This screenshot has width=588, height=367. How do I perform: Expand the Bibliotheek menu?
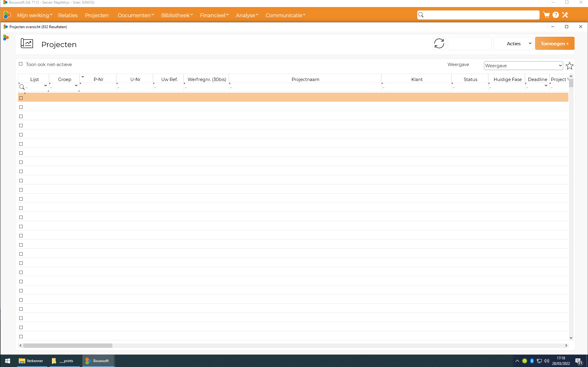click(177, 15)
